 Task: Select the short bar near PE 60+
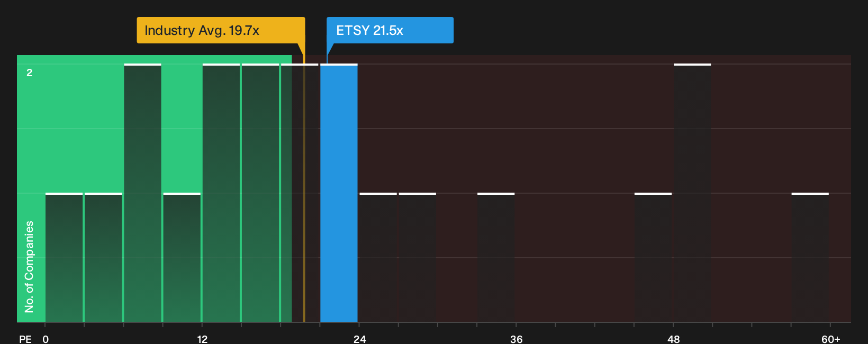click(x=810, y=257)
